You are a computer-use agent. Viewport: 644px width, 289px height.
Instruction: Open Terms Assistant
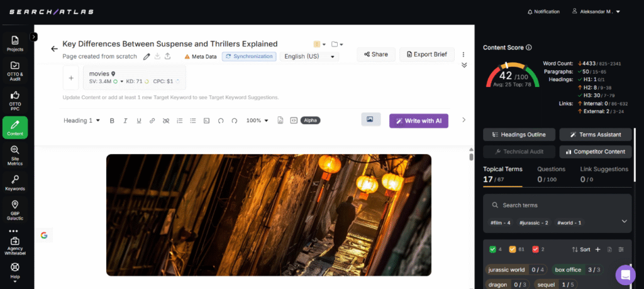point(596,135)
